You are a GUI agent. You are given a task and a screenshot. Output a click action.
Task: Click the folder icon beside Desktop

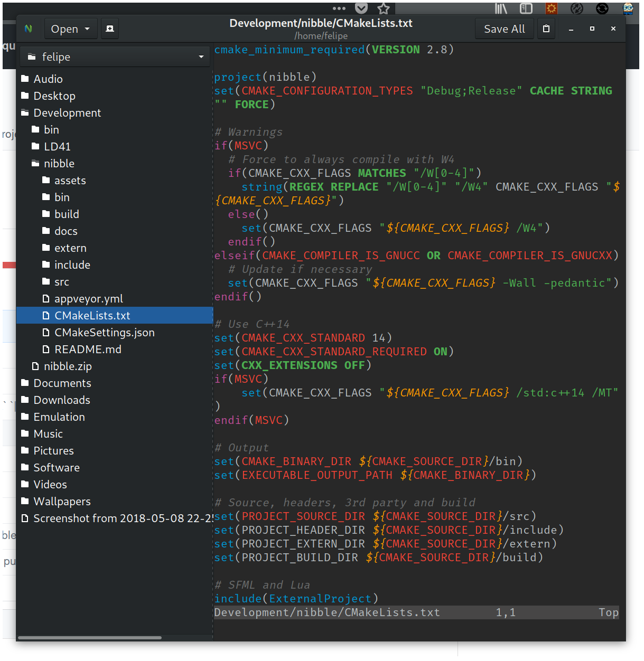click(x=25, y=96)
